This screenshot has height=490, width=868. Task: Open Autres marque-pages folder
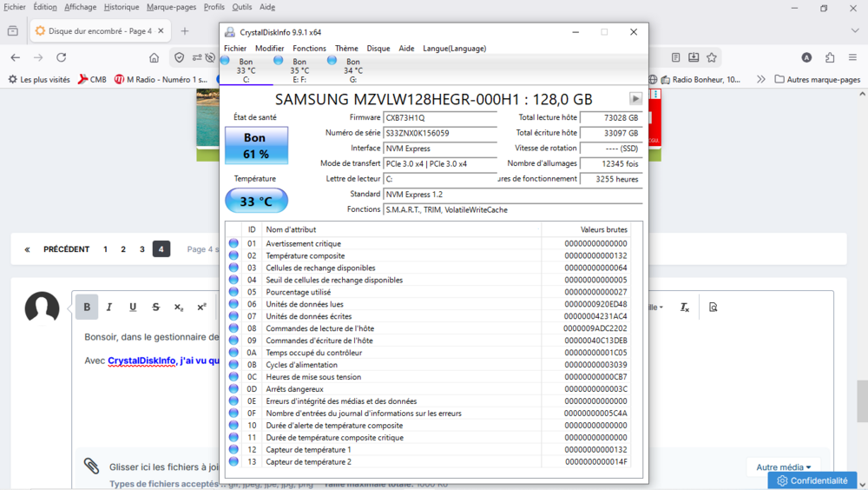pyautogui.click(x=817, y=79)
